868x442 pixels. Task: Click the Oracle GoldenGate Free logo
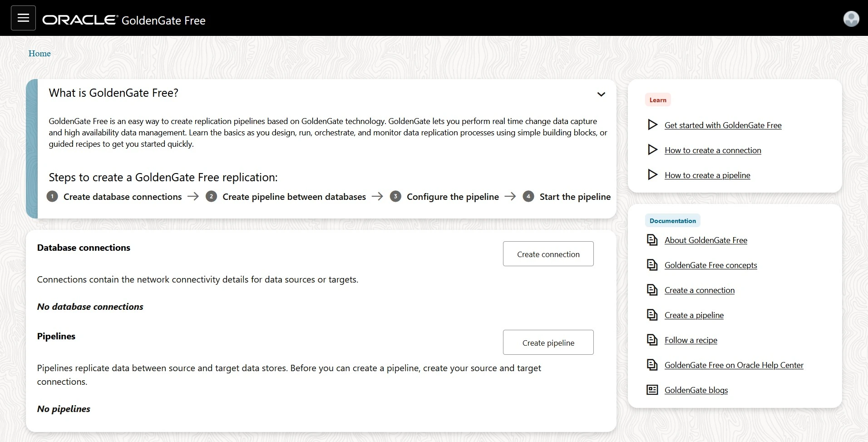[x=124, y=20]
